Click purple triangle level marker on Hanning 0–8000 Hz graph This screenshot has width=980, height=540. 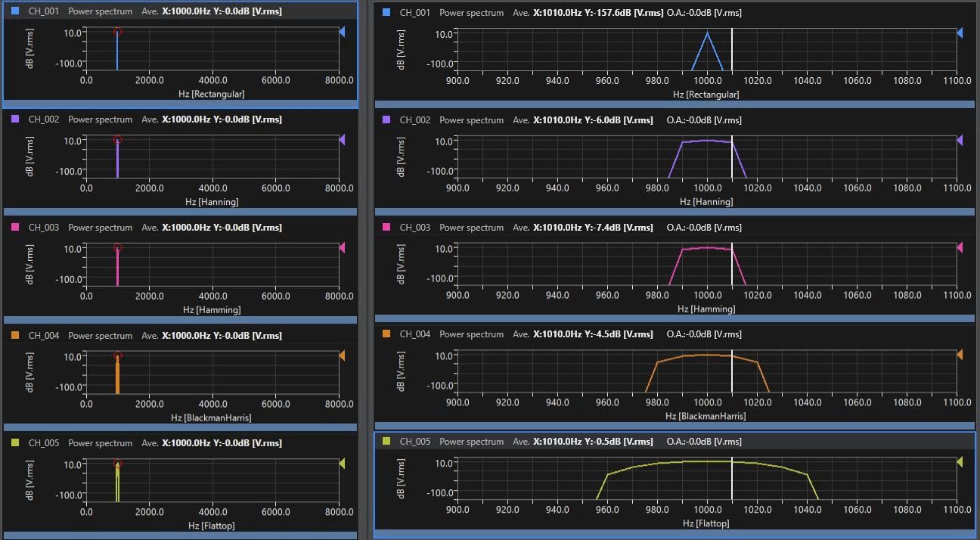click(343, 140)
